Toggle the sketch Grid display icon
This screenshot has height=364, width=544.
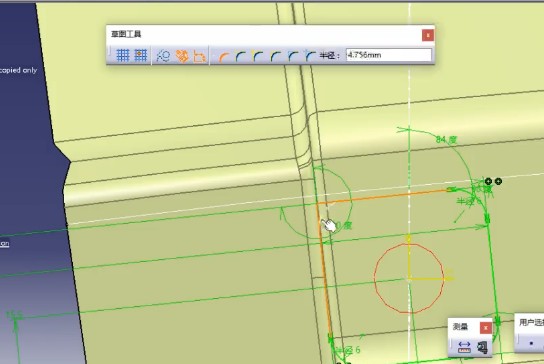123,55
